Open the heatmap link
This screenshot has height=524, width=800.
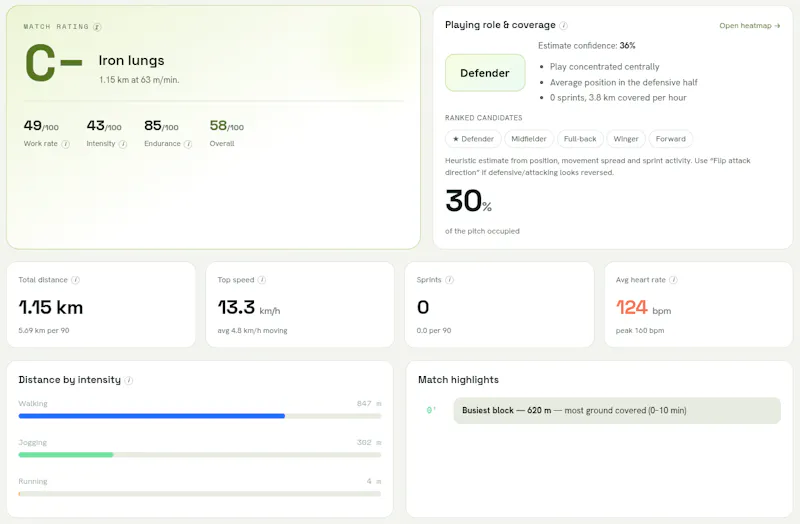pos(749,26)
